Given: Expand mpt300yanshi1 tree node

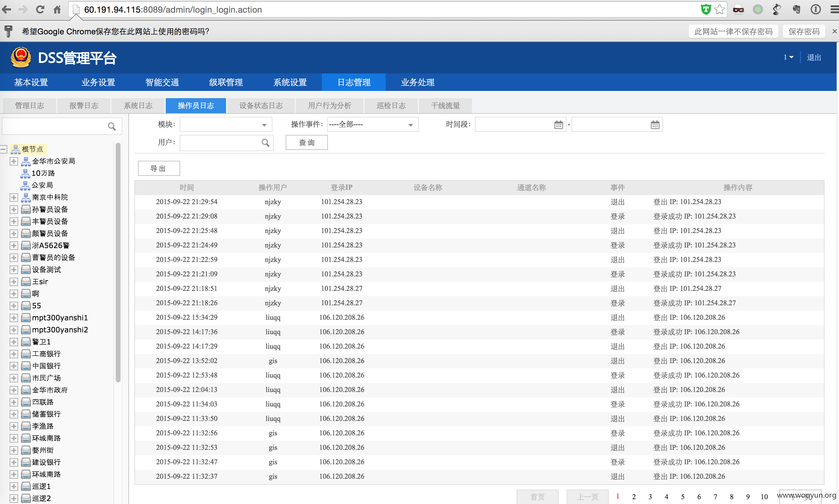Looking at the screenshot, I should (14, 318).
